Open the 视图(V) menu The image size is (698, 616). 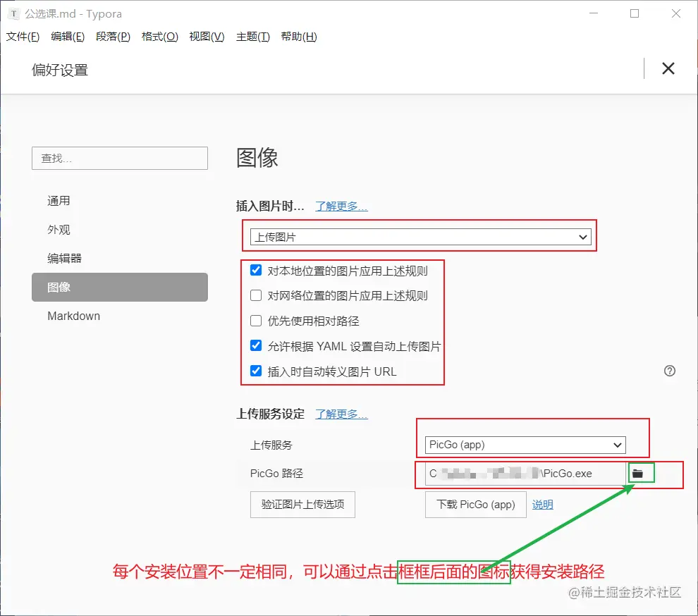pos(207,37)
